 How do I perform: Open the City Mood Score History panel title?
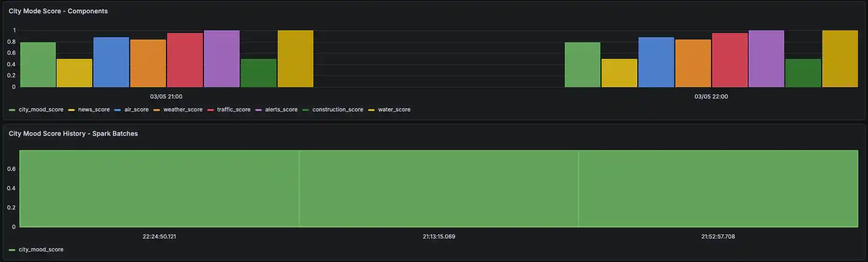[x=73, y=134]
